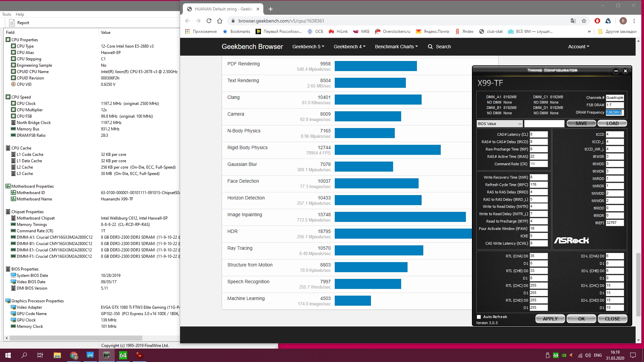Open the BIOS Value dropdown

(499, 124)
